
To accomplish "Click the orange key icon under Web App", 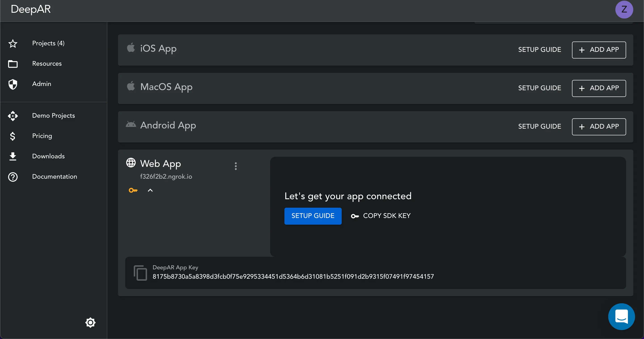I will tap(133, 190).
